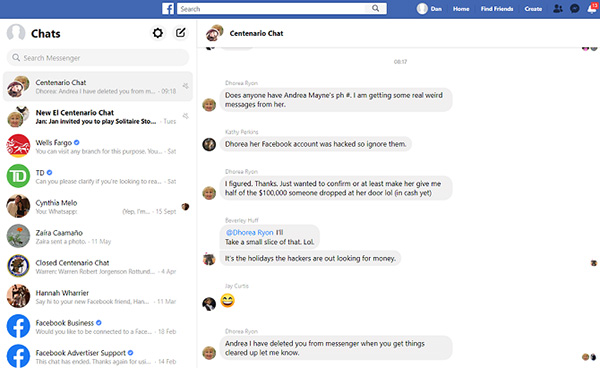
Task: Open friend requests icon in top bar
Action: pos(558,8)
